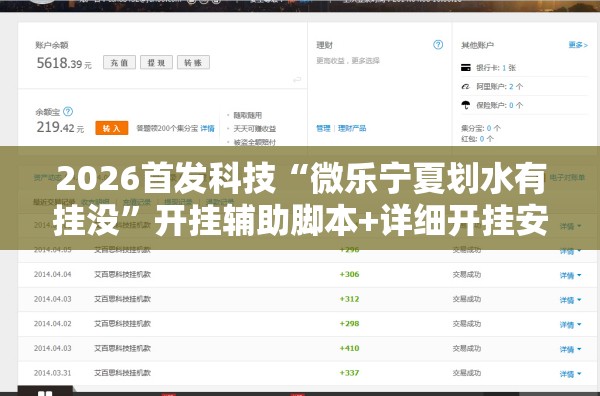Expand 详情 dropdown for the +312 transaction
600x396 pixels.
570,300
